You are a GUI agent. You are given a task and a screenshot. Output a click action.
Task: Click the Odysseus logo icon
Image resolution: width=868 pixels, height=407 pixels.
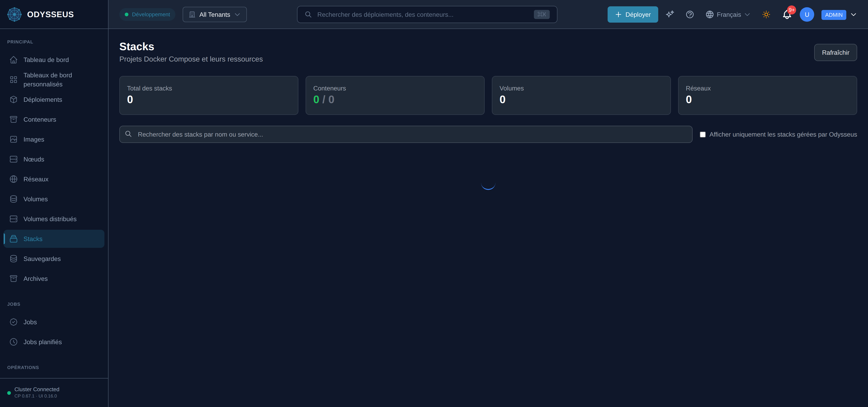(14, 14)
